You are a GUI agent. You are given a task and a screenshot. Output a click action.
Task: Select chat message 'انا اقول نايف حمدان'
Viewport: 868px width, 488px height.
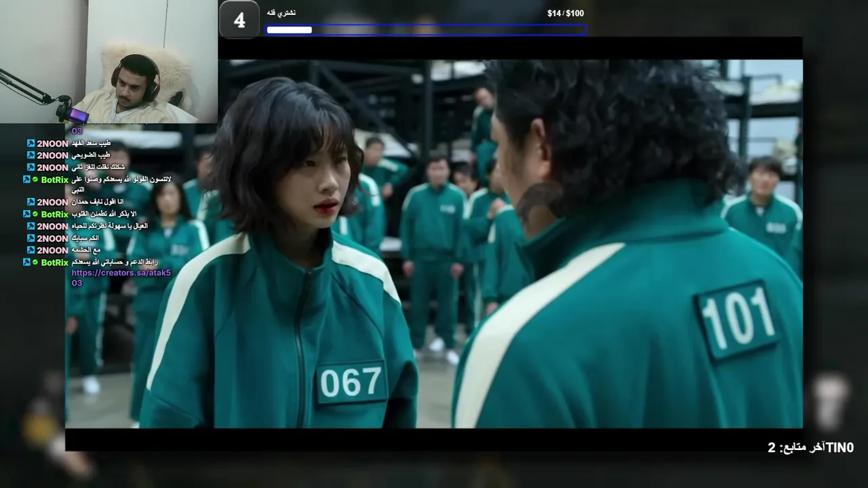click(x=98, y=202)
